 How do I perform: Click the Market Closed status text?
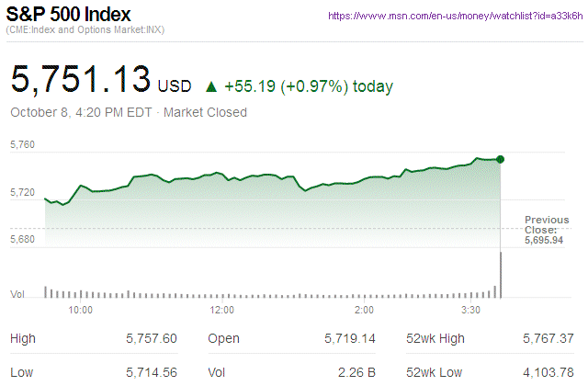point(206,112)
